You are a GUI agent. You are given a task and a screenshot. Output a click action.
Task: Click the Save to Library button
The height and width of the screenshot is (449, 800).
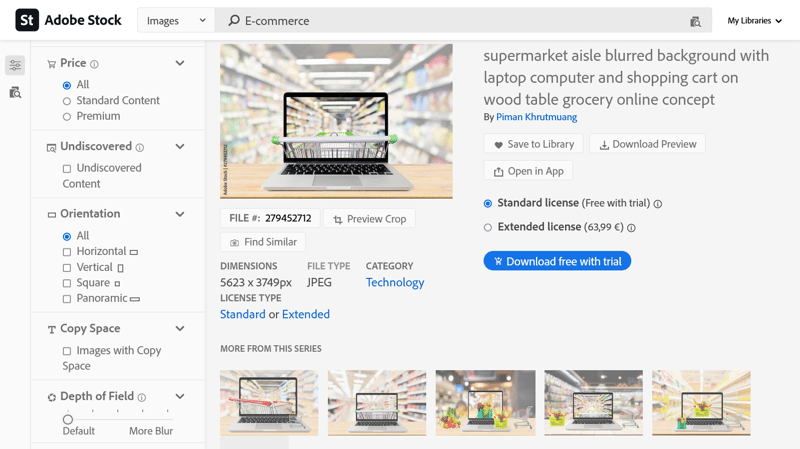[533, 144]
